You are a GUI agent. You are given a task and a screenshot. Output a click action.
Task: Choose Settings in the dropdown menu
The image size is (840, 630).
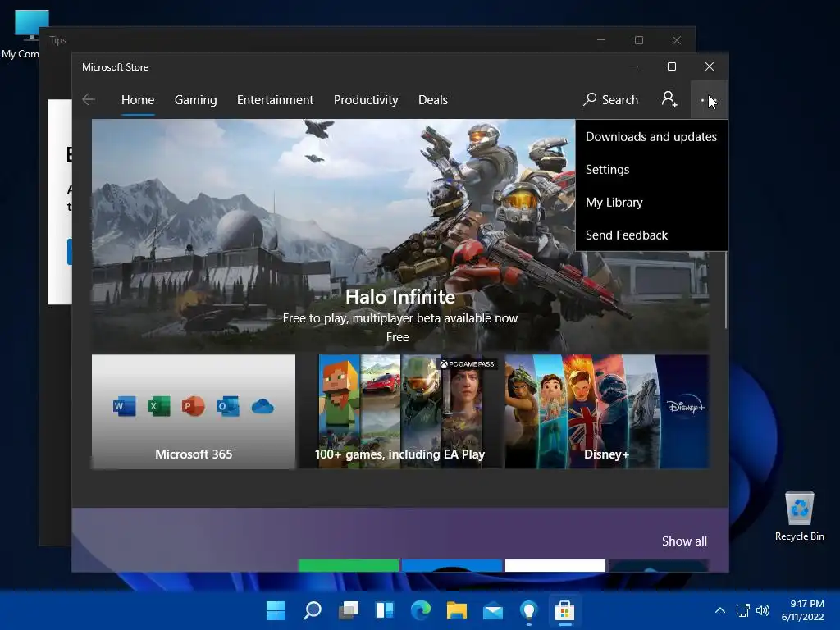click(651, 169)
